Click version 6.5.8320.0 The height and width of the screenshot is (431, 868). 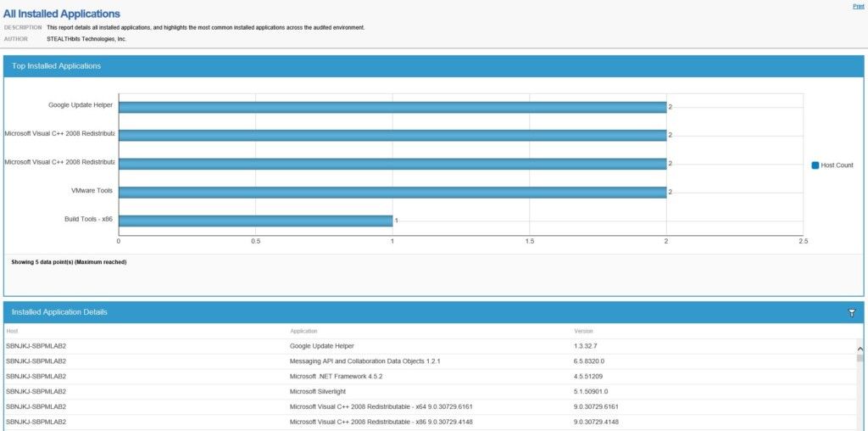589,361
